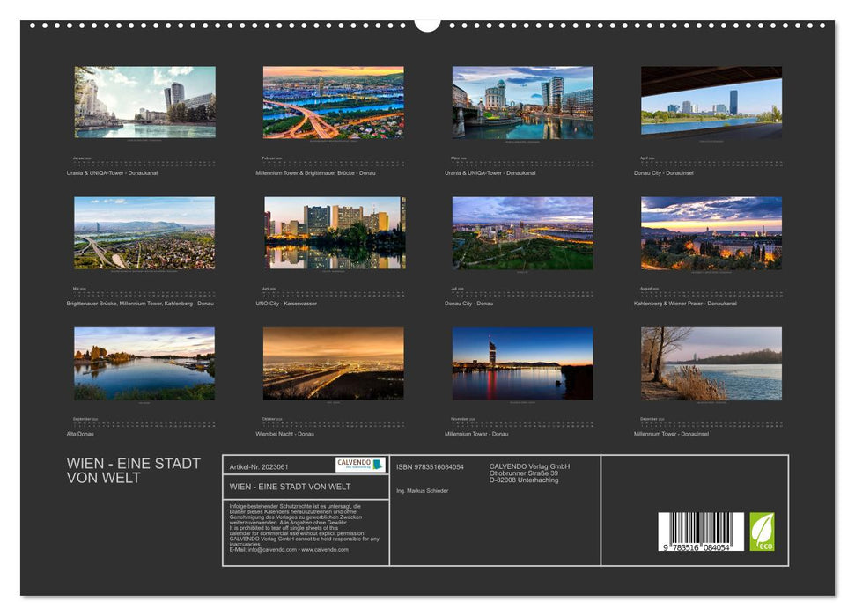Click the June UNO City - Kaiserwasser image

(330, 235)
